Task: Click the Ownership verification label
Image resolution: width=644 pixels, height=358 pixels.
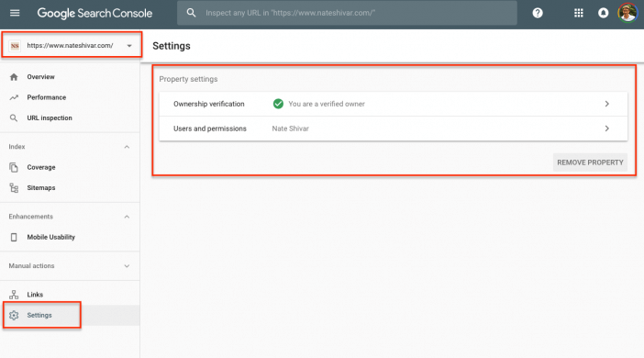Action: pos(208,104)
